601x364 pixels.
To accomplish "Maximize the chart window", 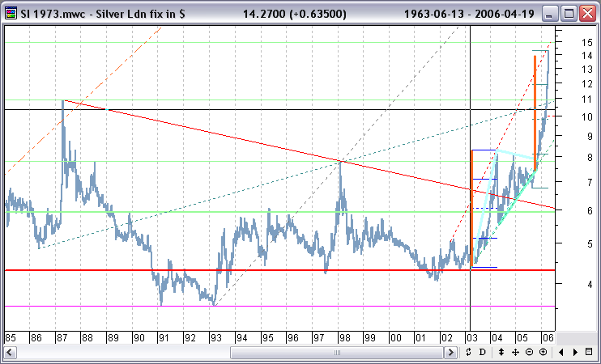I will (569, 13).
